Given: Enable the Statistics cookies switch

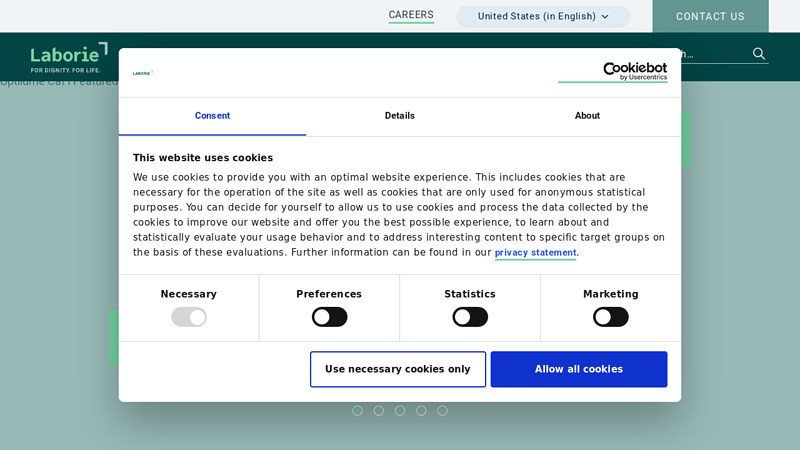Looking at the screenshot, I should click(x=470, y=317).
